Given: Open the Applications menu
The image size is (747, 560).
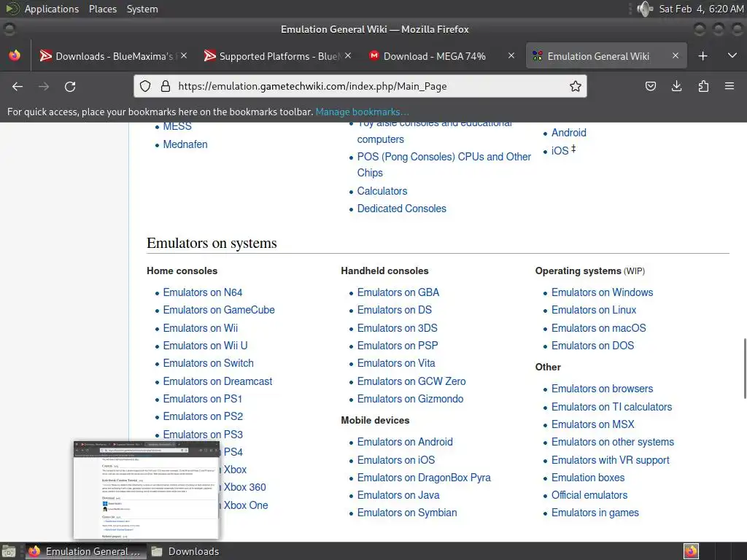Looking at the screenshot, I should pyautogui.click(x=52, y=9).
